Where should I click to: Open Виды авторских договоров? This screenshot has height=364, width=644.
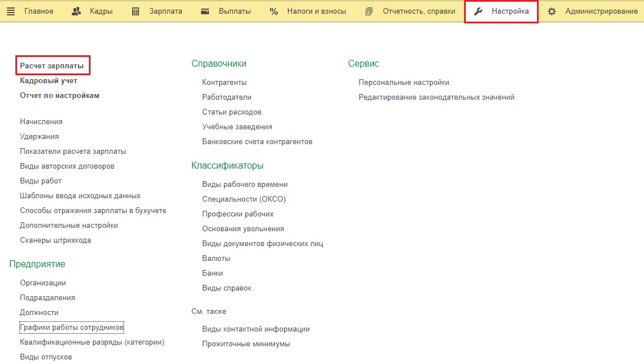(67, 166)
